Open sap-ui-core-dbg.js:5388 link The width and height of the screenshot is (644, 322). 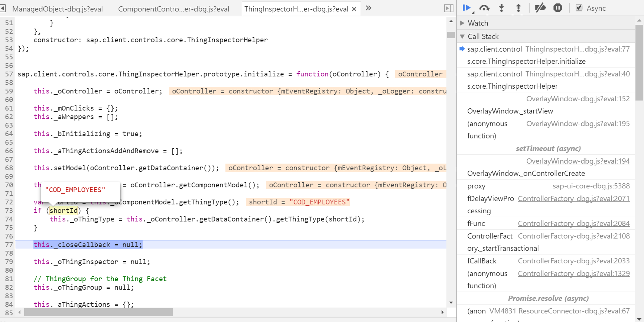[x=591, y=186]
